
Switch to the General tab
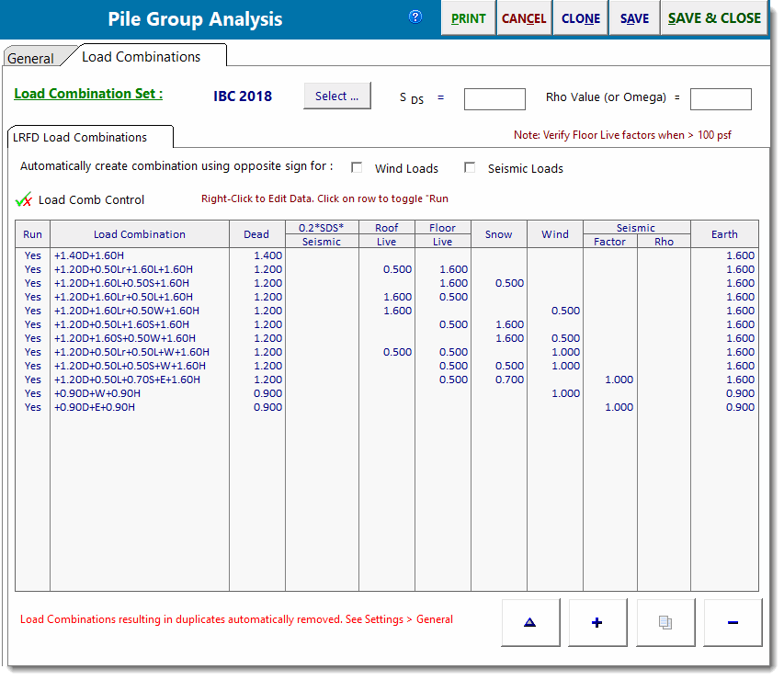[30, 58]
